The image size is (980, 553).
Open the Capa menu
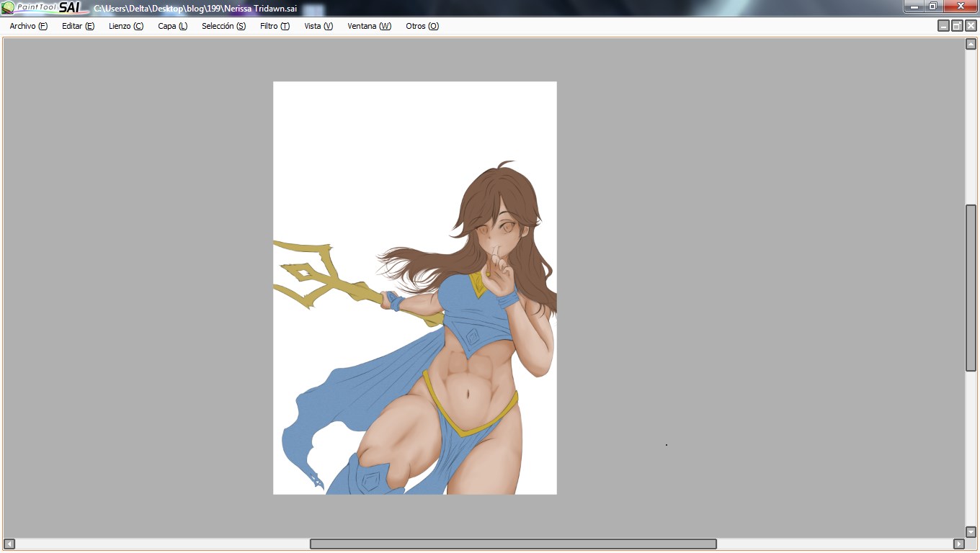(172, 26)
